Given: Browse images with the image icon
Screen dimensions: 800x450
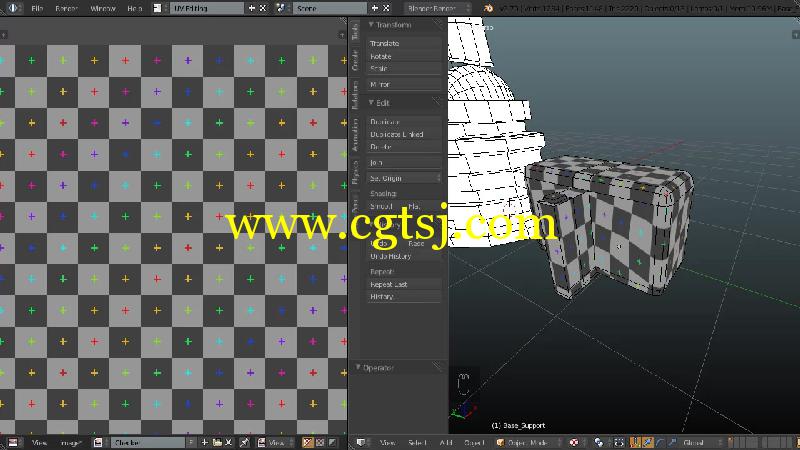Looking at the screenshot, I should [x=98, y=442].
